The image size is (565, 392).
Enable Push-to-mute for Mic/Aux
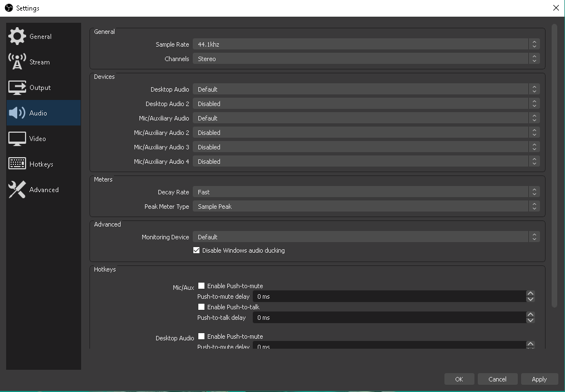tap(202, 286)
